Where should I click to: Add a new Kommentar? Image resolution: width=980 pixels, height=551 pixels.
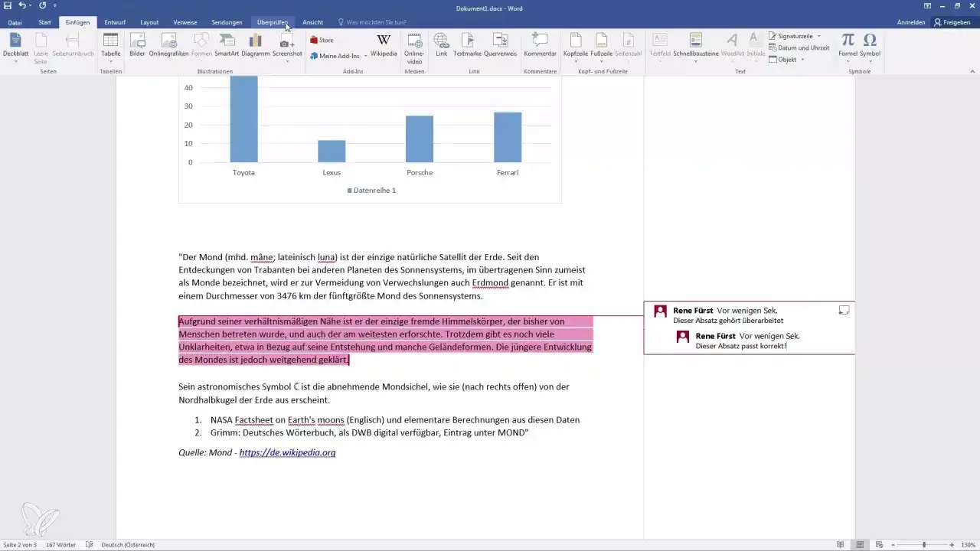click(x=540, y=46)
